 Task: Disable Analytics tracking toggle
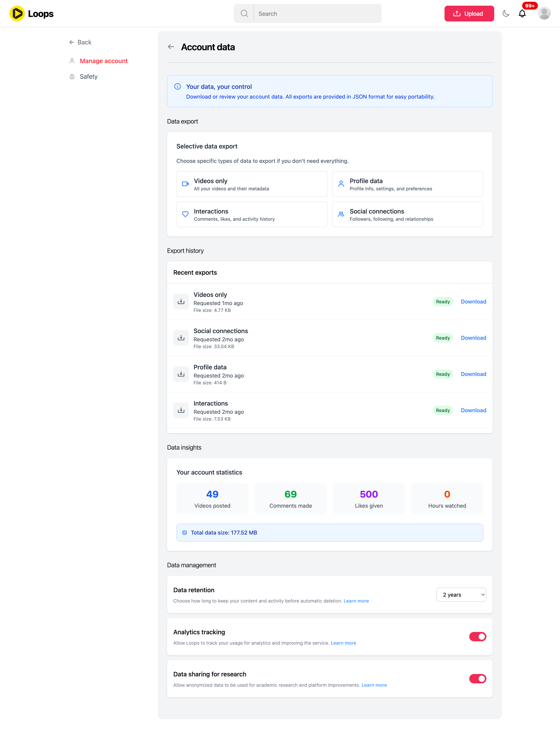click(477, 636)
